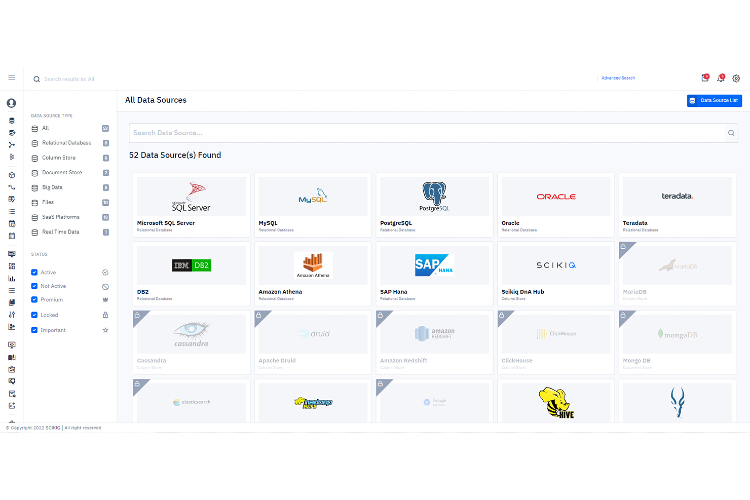Open the messages icon with red badge
Image resolution: width=750 pixels, height=500 pixels.
(705, 78)
